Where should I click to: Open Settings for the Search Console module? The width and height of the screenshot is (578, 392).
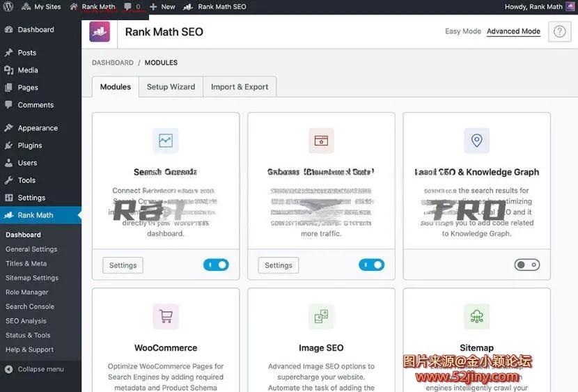coord(123,265)
